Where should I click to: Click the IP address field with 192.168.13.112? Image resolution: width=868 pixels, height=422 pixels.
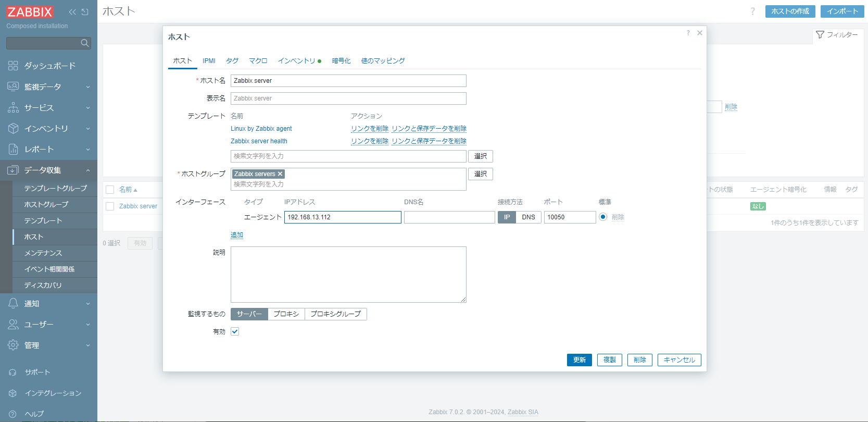[x=343, y=217]
